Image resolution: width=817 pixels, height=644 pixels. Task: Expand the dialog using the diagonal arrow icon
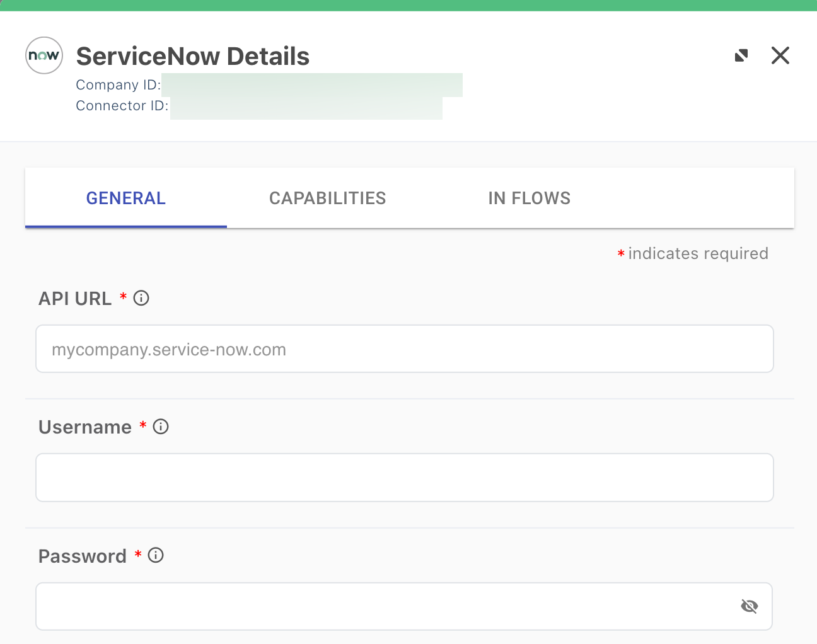[741, 55]
